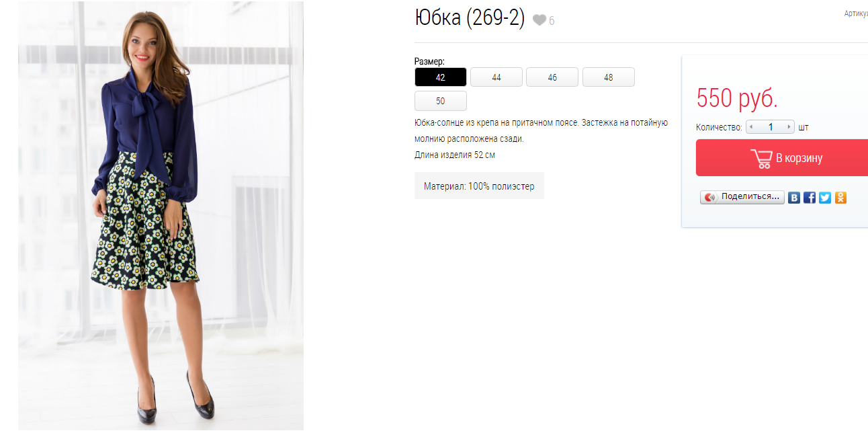868x433 pixels.
Task: Pick size 48
Action: click(x=608, y=77)
